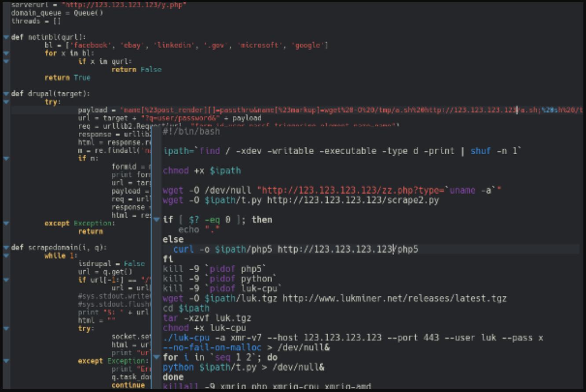Click the 'isdrupal = False' line

pyautogui.click(x=111, y=264)
